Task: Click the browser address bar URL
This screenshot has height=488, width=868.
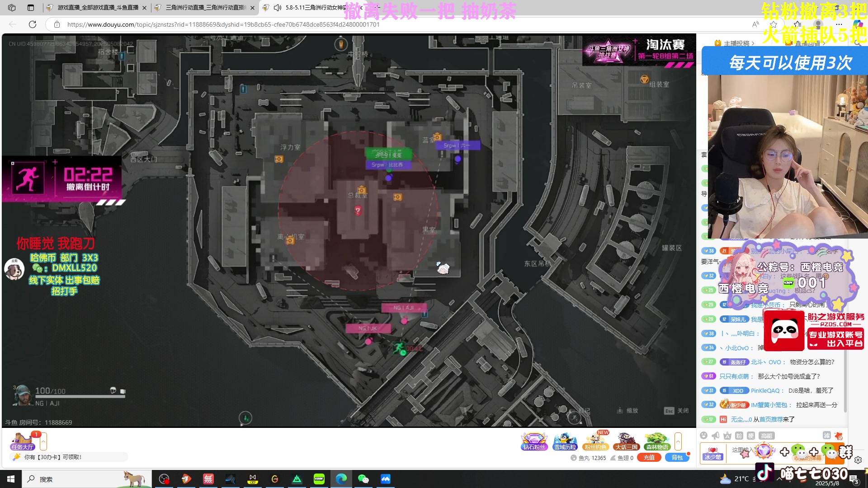Action: tap(223, 24)
